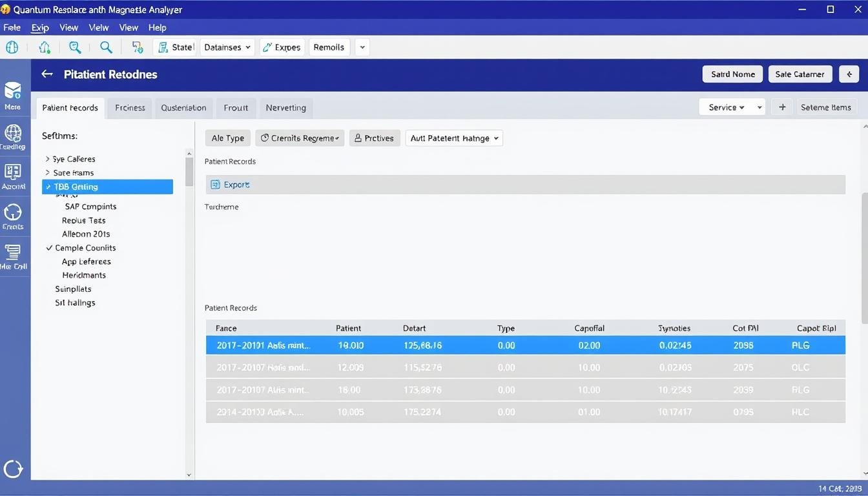This screenshot has width=868, height=496.
Task: Click the magnifying glass search toolbar icon
Action: tap(106, 47)
